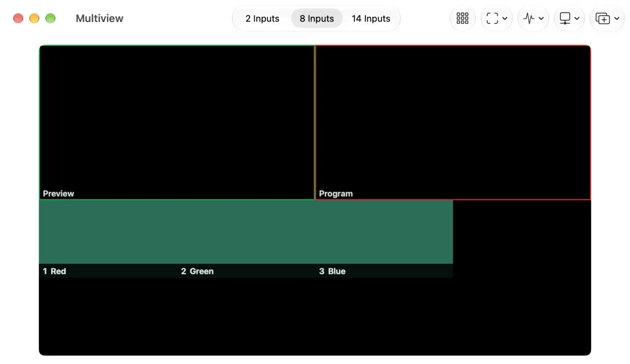Select the red-bordered Program monitor pane
This screenshot has width=630, height=364.
tap(453, 122)
